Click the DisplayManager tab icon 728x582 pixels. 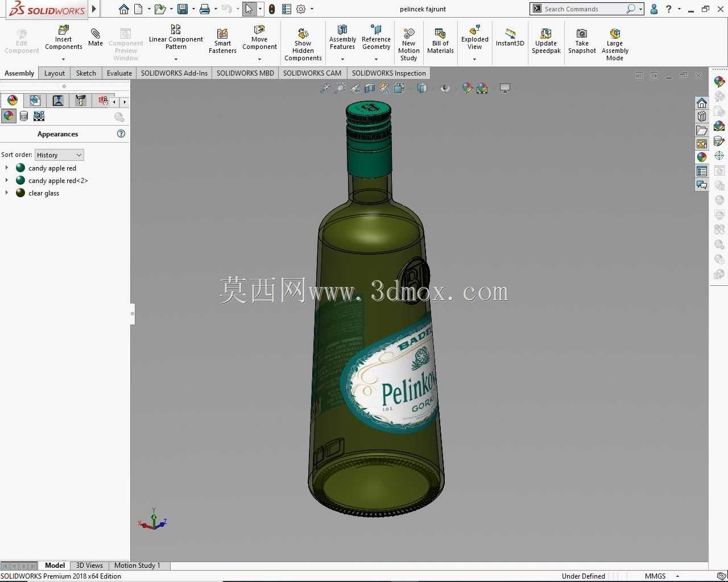(12, 101)
